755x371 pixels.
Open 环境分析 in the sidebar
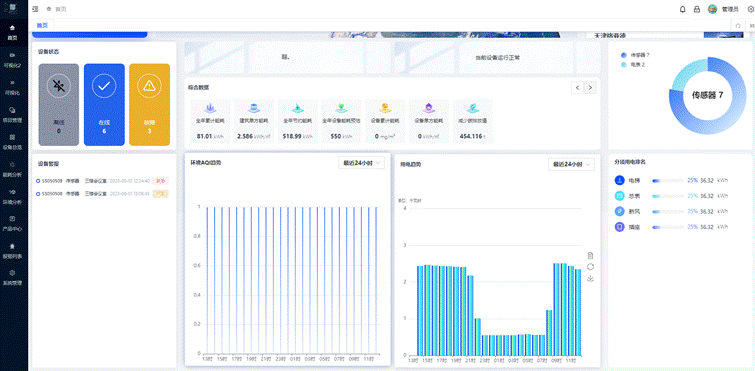13,196
